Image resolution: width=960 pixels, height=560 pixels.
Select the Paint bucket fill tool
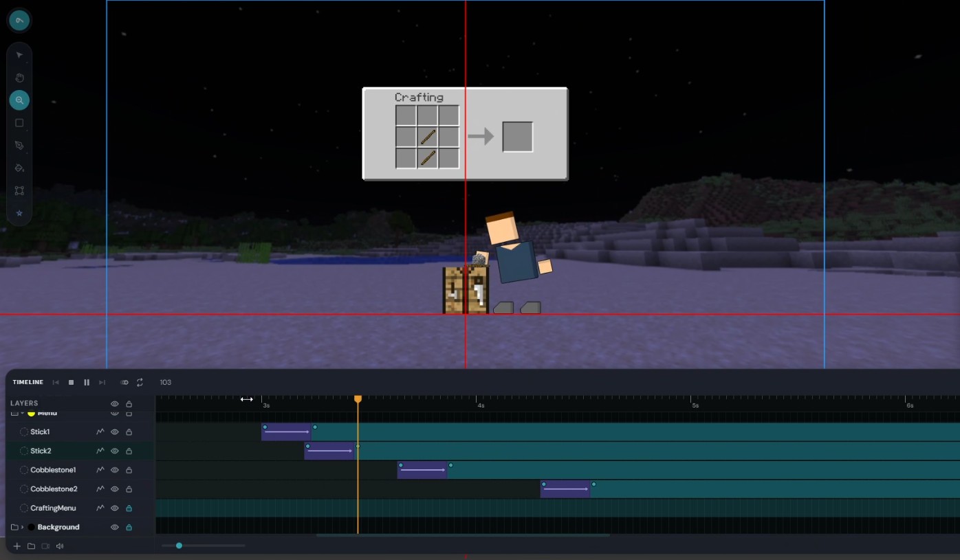pyautogui.click(x=19, y=168)
